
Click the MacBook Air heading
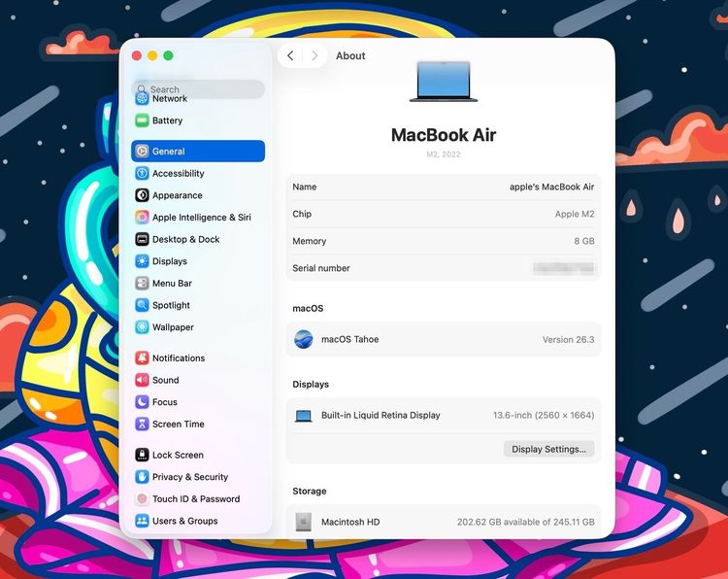click(x=444, y=135)
